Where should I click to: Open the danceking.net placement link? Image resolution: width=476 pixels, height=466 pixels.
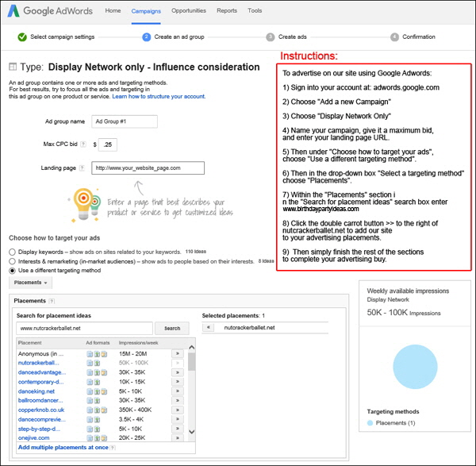[x=36, y=391]
